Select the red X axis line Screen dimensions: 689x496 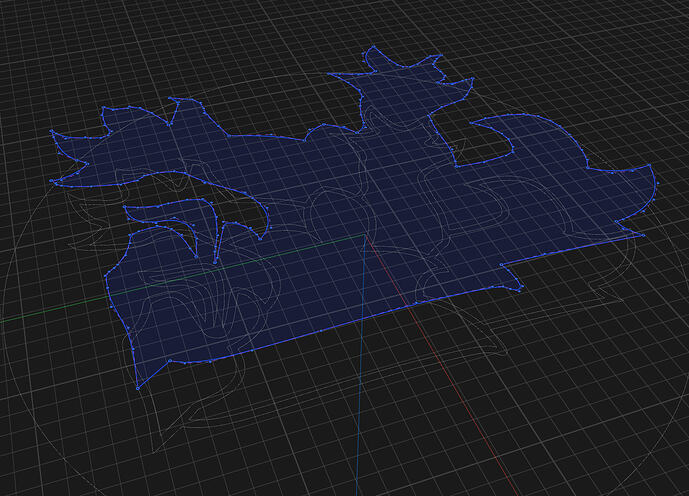point(442,366)
